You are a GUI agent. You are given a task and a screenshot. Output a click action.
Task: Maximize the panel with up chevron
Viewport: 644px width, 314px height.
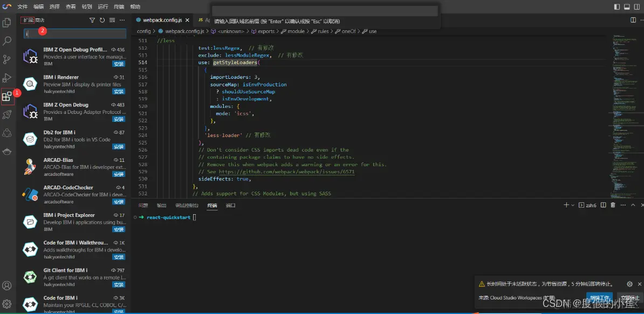tap(633, 205)
